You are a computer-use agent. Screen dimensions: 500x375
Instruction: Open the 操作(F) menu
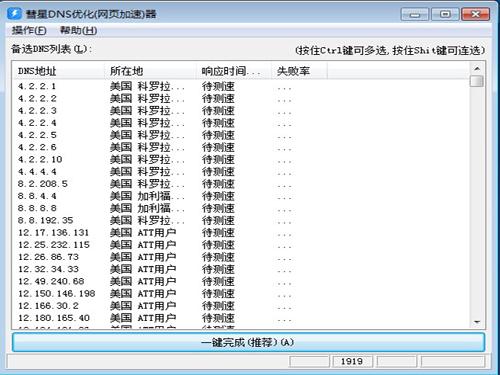[x=29, y=31]
